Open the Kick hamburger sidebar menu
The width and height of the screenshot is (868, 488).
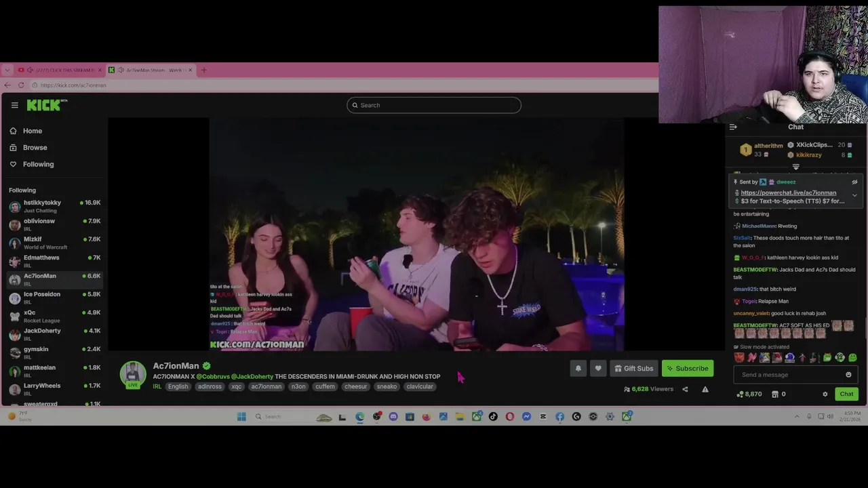tap(14, 105)
